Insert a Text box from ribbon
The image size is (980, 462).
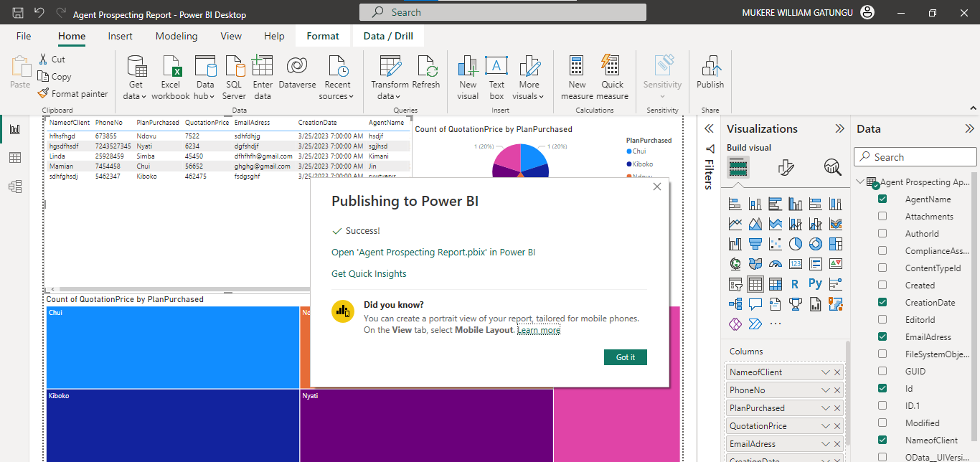496,77
